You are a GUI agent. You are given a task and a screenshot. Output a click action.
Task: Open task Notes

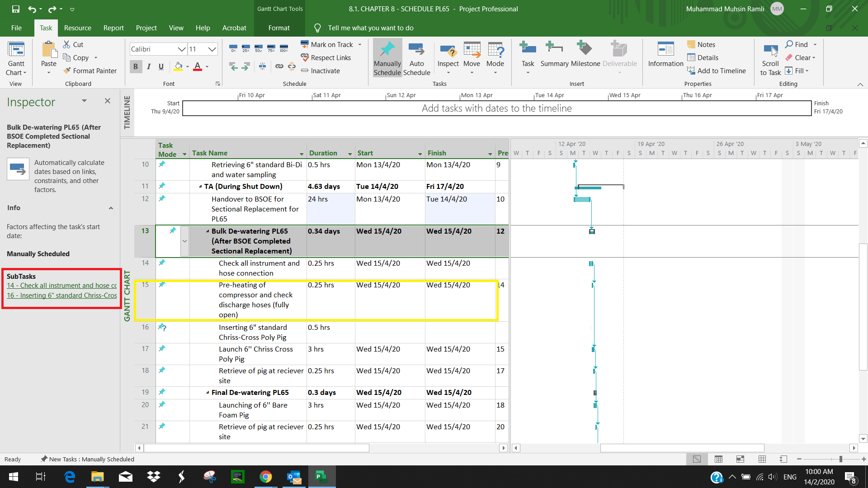[701, 44]
